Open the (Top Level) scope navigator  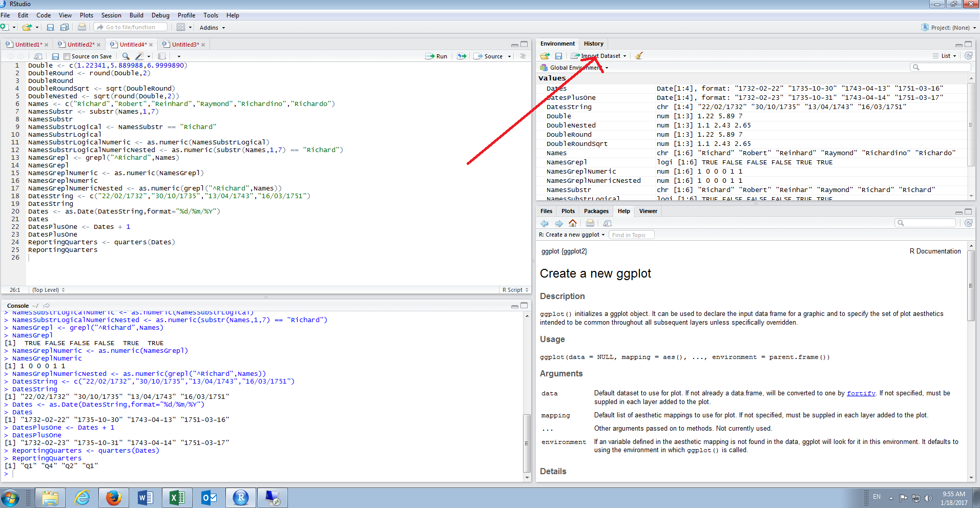(48, 290)
